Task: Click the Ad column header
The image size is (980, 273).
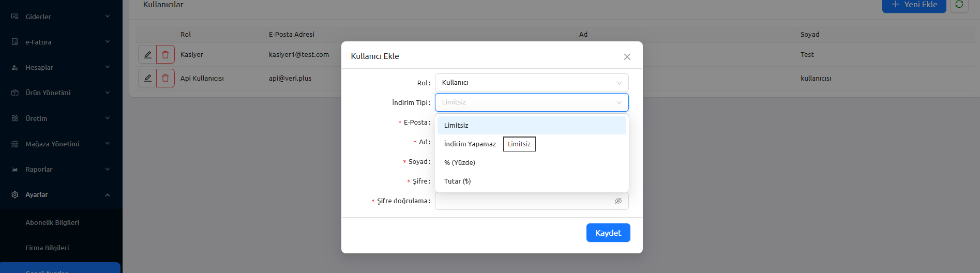Action: 583,34
